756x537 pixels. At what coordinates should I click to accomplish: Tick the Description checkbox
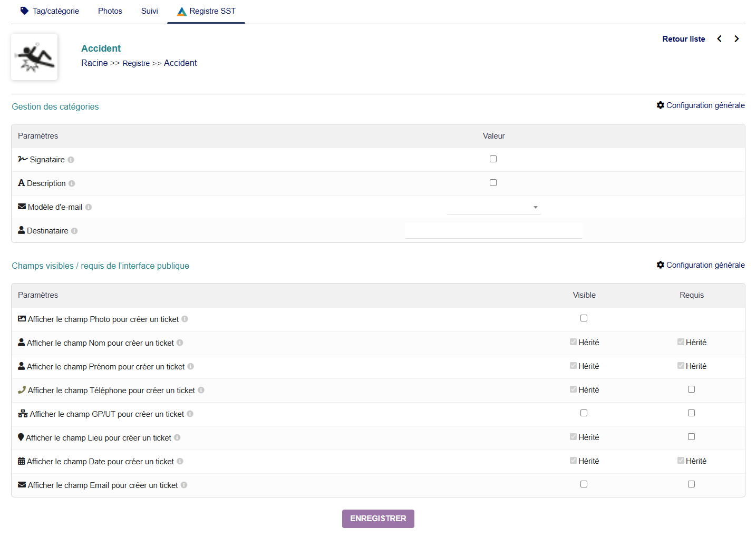pyautogui.click(x=493, y=183)
